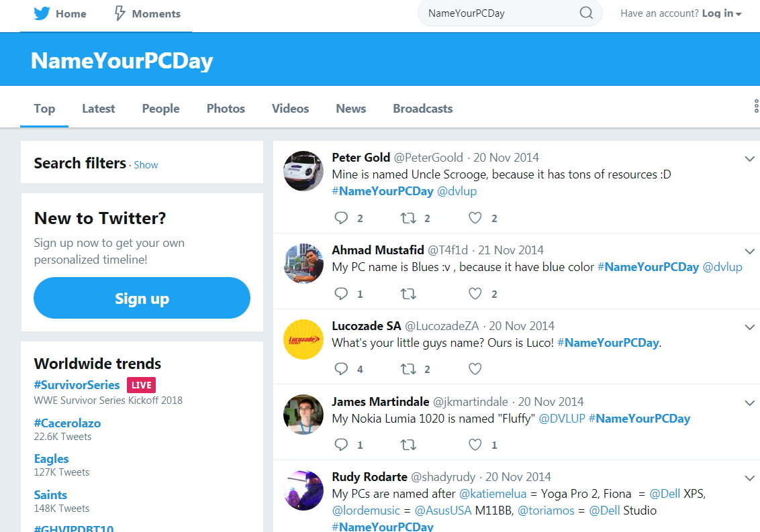This screenshot has height=532, width=760.
Task: Open James Martindale's tweet options chevron
Action: pos(749,403)
